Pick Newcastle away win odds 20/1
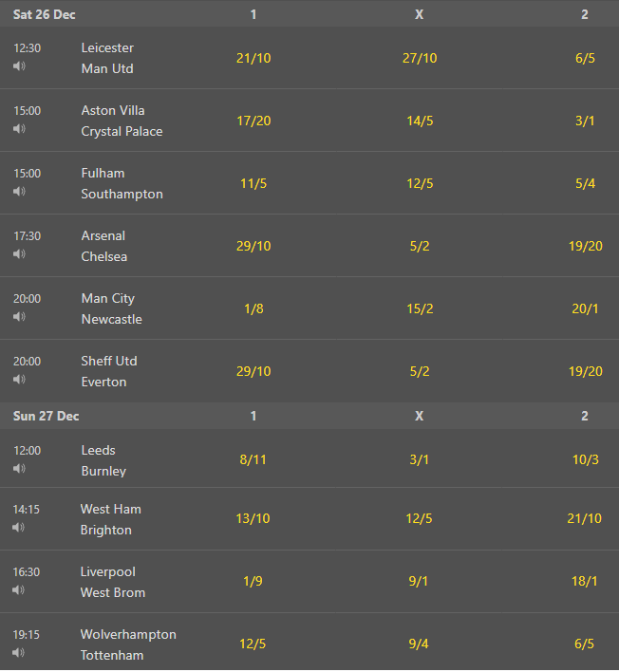 click(585, 308)
